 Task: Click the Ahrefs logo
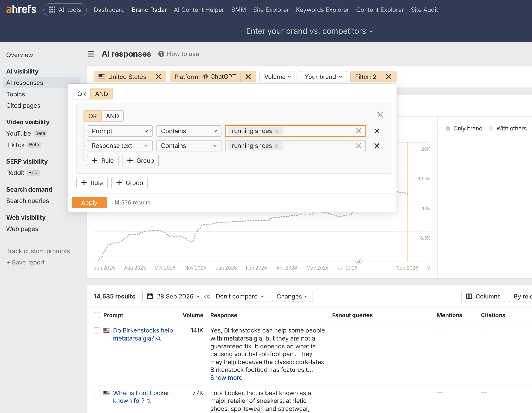pyautogui.click(x=21, y=10)
